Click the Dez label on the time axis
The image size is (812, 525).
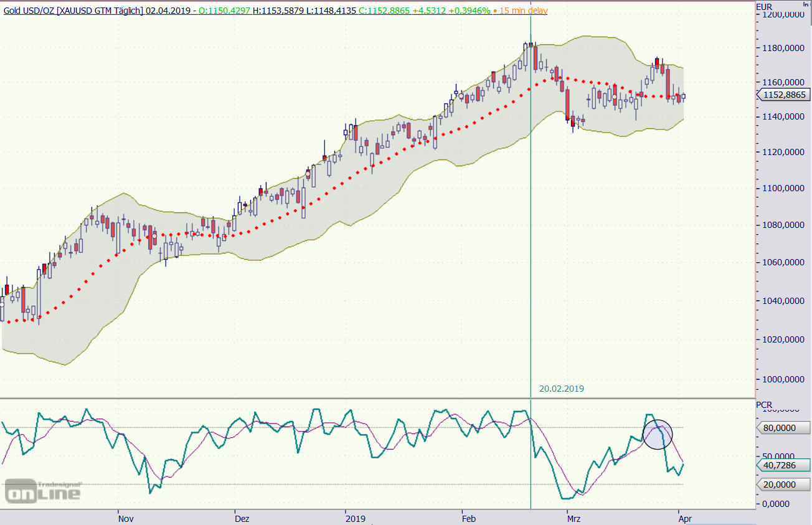242,518
